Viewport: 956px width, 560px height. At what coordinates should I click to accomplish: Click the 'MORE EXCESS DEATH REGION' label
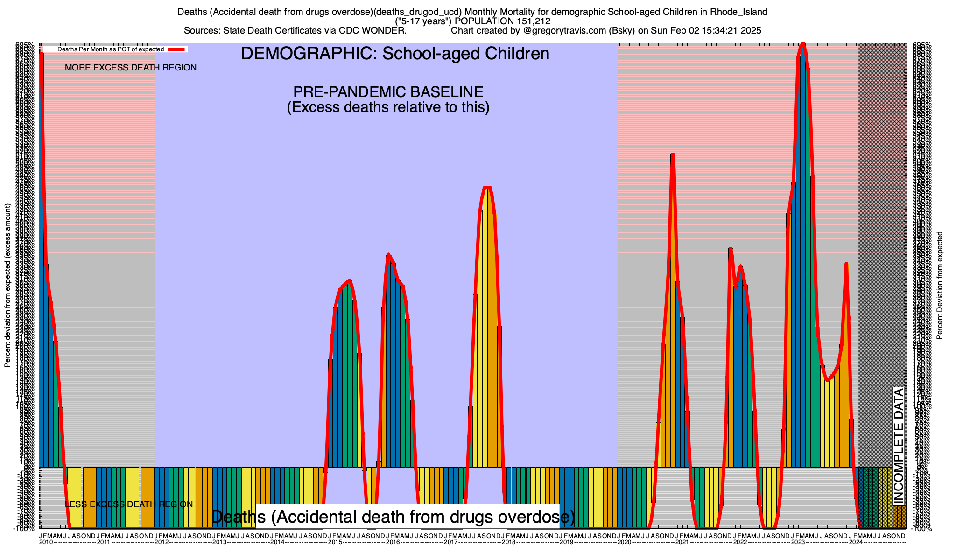[131, 68]
